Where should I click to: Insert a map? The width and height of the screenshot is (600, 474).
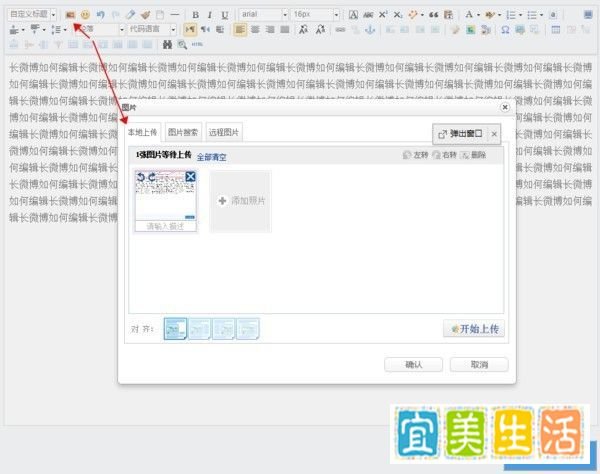471,29
